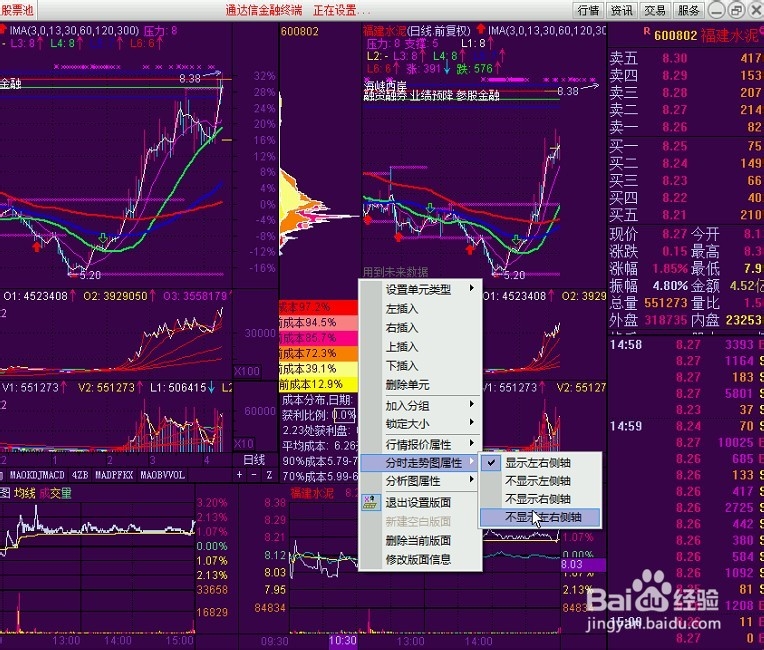Click the magenta 成本85.7% color bar
The image size is (764, 650).
pos(318,338)
